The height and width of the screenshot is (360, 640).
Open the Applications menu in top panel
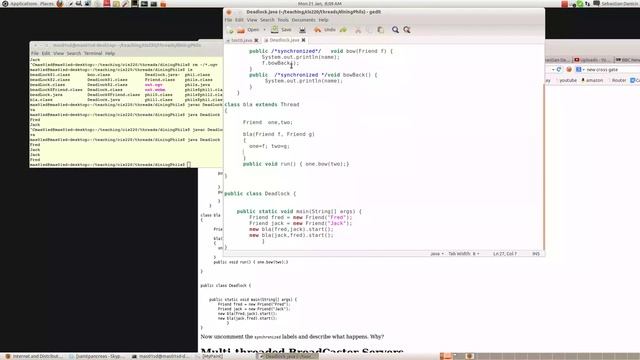[x=23, y=4]
